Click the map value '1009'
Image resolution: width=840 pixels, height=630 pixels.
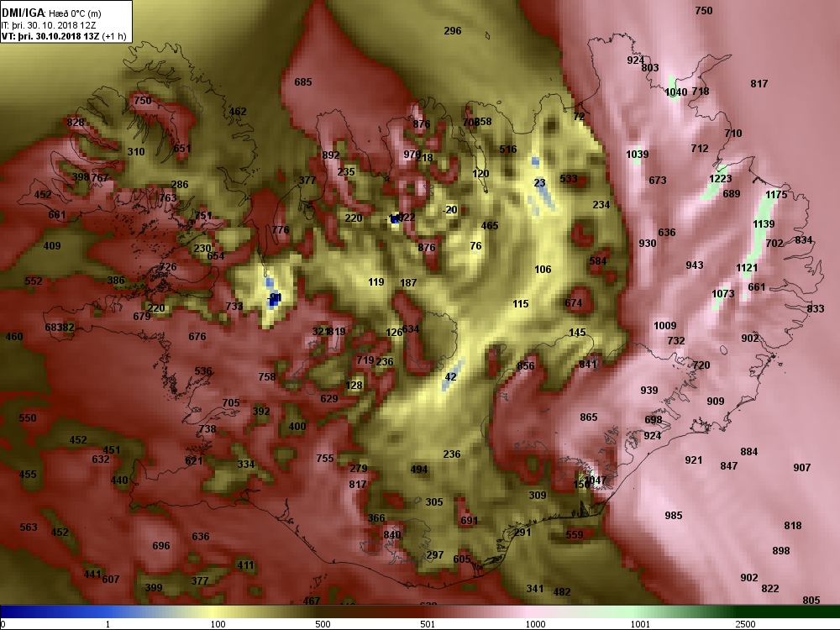664,326
